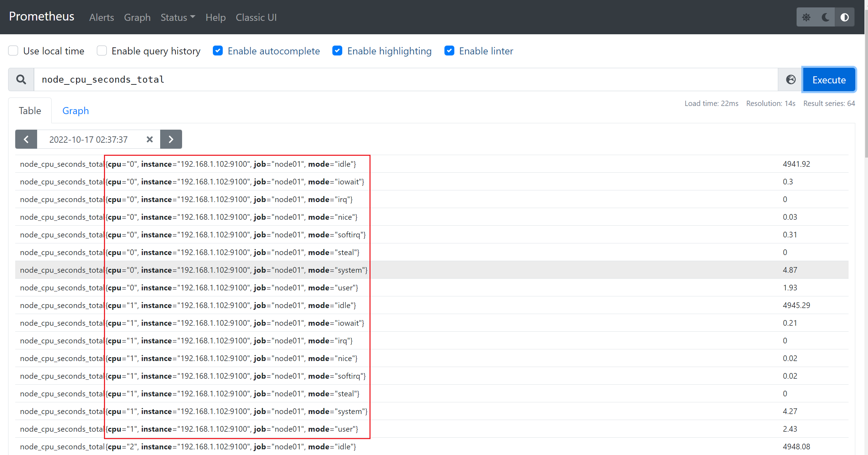Image resolution: width=868 pixels, height=455 pixels.
Task: Select cpu 0 mode iowait series row
Action: [x=432, y=182]
